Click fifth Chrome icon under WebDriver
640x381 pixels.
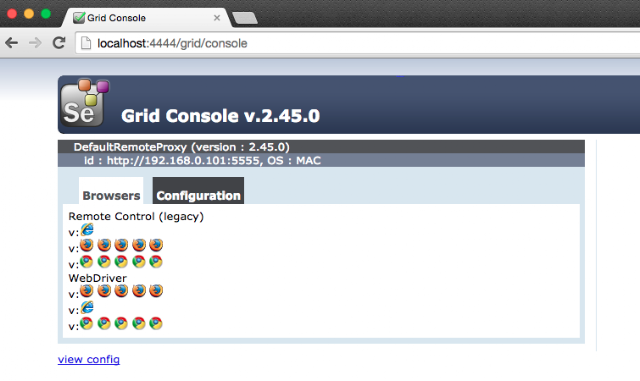[x=156, y=323]
